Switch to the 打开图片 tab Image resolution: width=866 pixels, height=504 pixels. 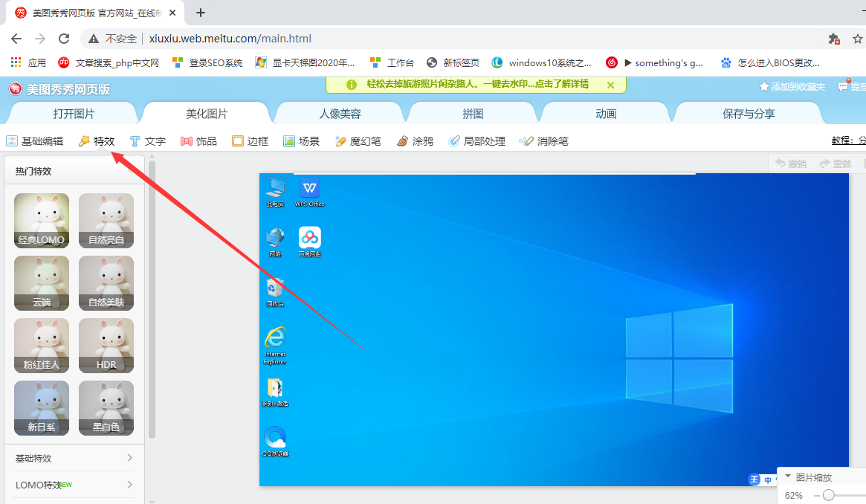click(74, 114)
